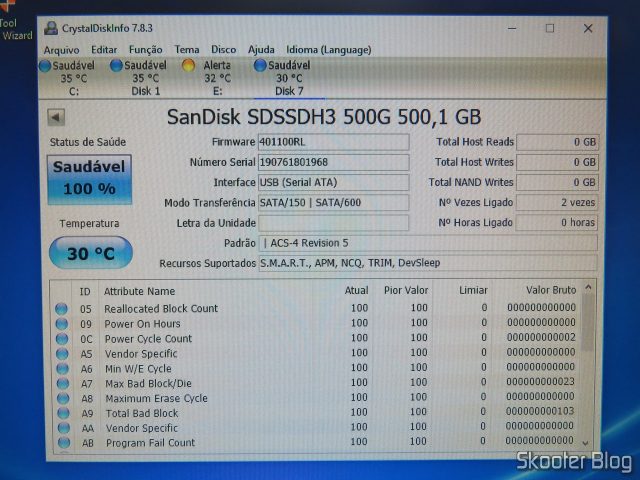Click the 30 °C temperature button
This screenshot has height=480, width=640.
(91, 253)
